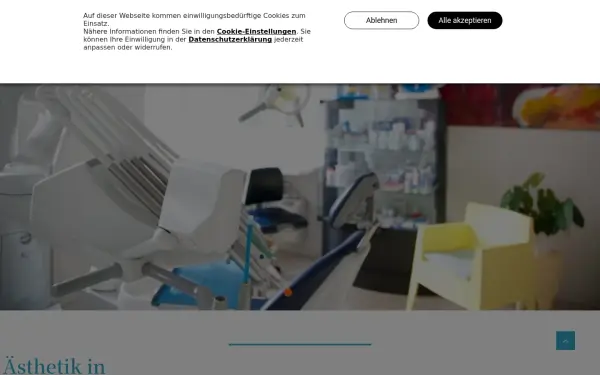The height and width of the screenshot is (375, 600).
Task: Click the Ästhetik in heading text
Action: coord(54,366)
